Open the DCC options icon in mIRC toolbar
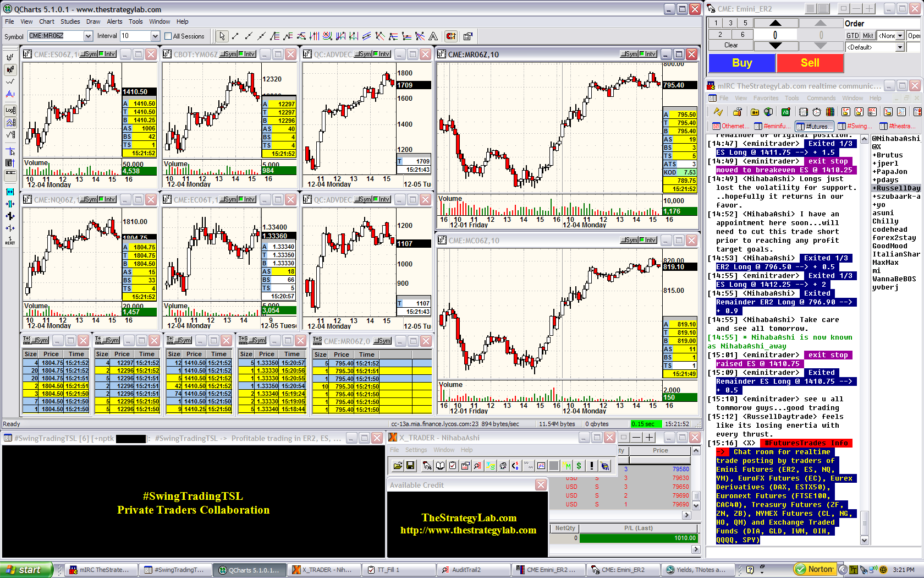This screenshot has height=578, width=924. tap(873, 112)
